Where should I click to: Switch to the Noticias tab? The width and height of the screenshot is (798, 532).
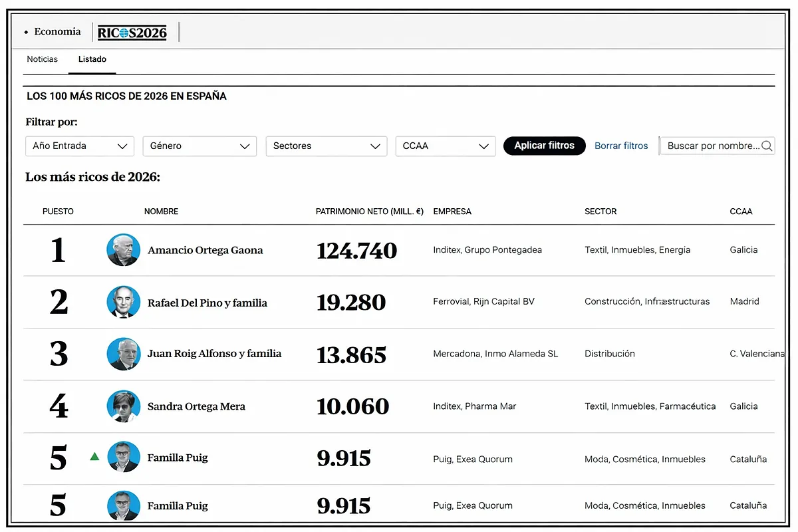tap(43, 59)
